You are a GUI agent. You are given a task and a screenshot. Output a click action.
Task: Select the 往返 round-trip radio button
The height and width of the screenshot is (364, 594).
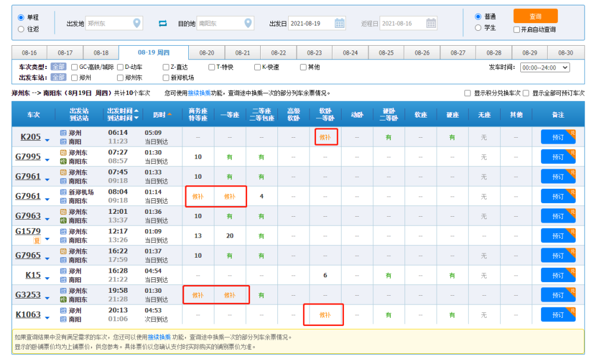21,29
